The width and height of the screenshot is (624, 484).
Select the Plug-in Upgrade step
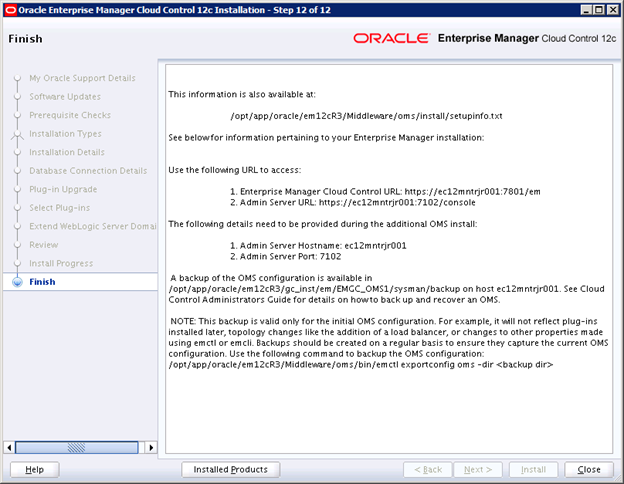(63, 189)
